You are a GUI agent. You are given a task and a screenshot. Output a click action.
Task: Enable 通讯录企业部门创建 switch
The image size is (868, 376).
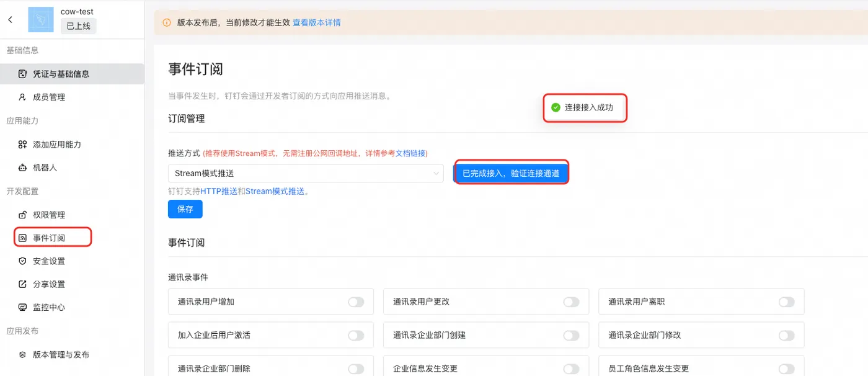pos(571,335)
